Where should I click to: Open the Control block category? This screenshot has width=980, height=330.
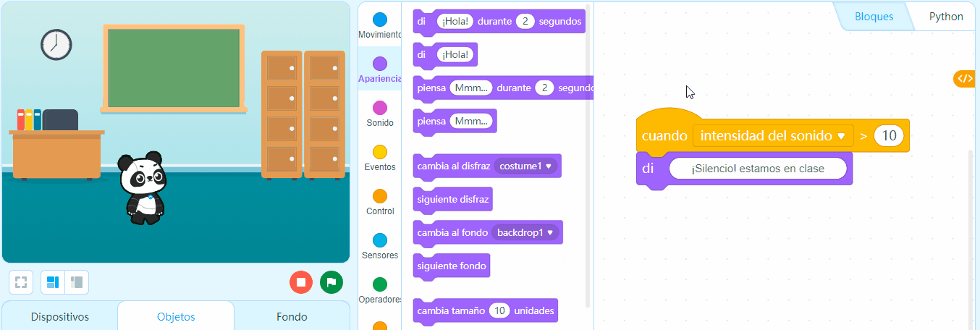click(379, 202)
